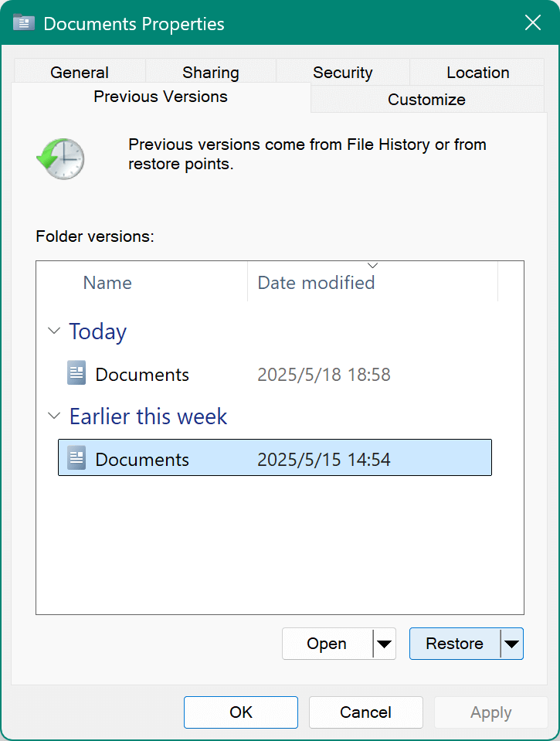This screenshot has height=741, width=560.
Task: Open the Location tab
Action: [x=477, y=72]
